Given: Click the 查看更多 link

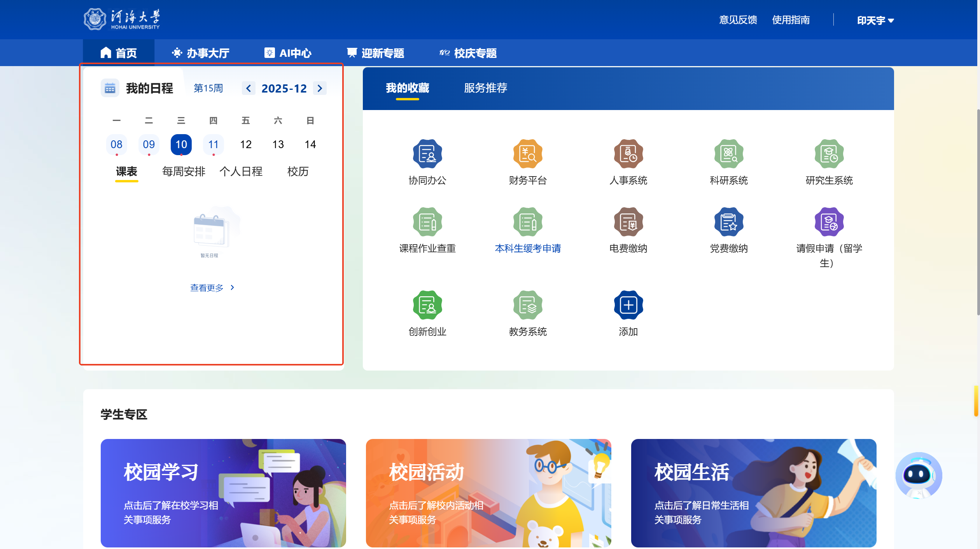Looking at the screenshot, I should click(212, 288).
